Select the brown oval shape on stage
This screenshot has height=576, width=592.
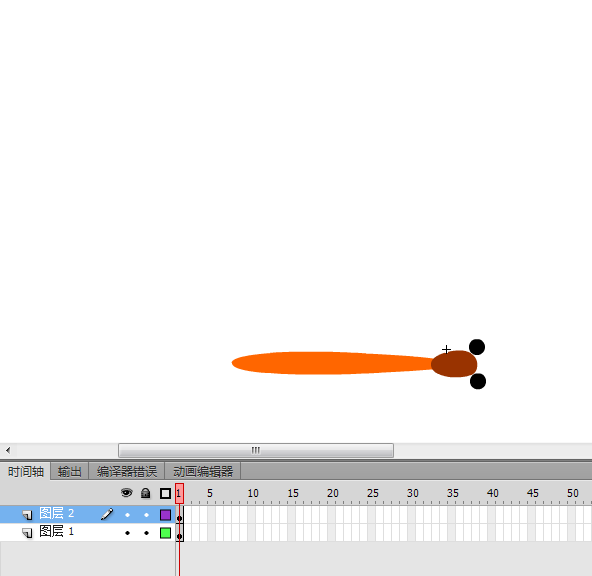454,364
